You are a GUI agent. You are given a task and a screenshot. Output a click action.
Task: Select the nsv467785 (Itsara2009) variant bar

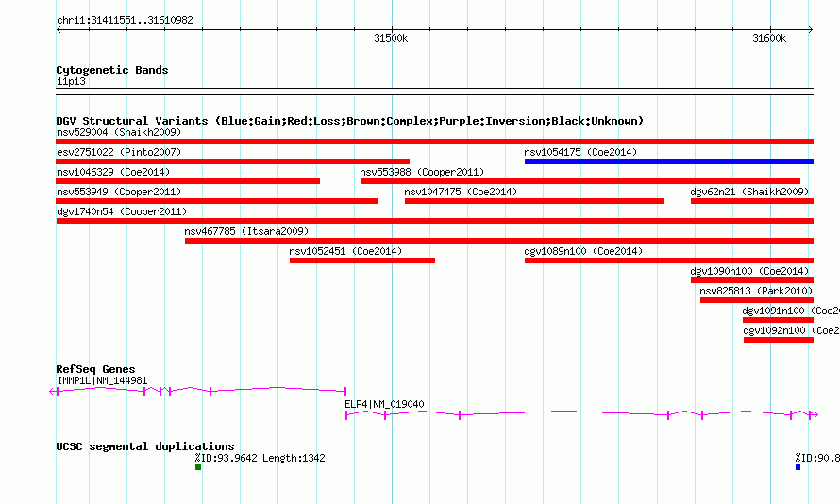pyautogui.click(x=498, y=241)
